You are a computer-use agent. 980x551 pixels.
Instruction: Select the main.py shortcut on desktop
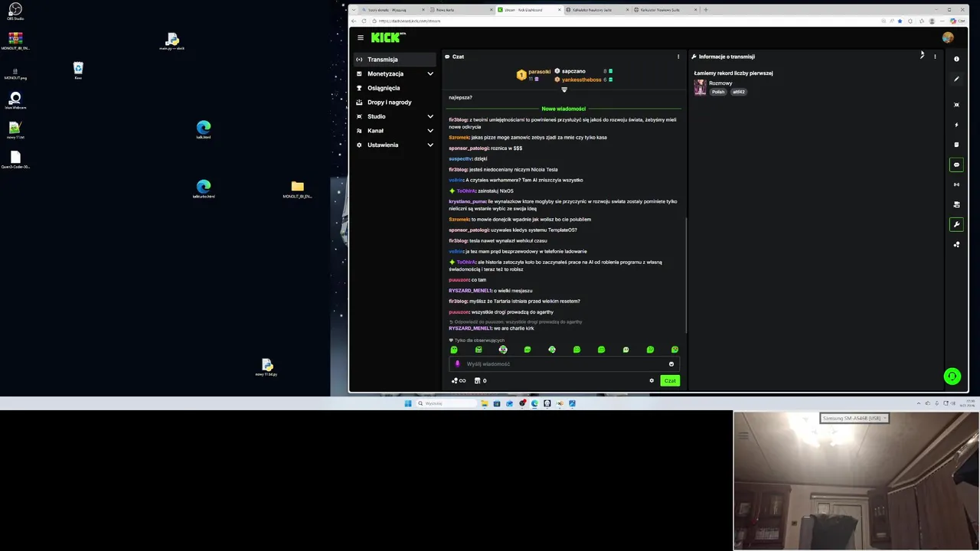tap(171, 41)
